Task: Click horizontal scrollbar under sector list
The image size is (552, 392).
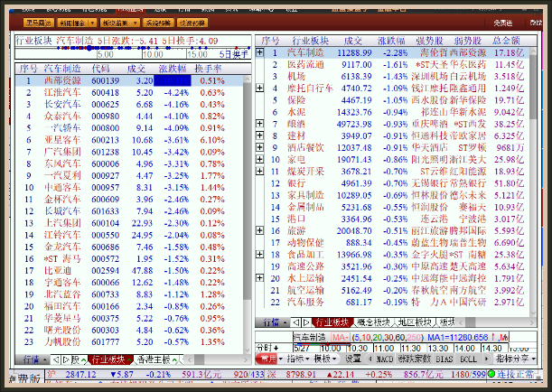Action: coord(470,322)
